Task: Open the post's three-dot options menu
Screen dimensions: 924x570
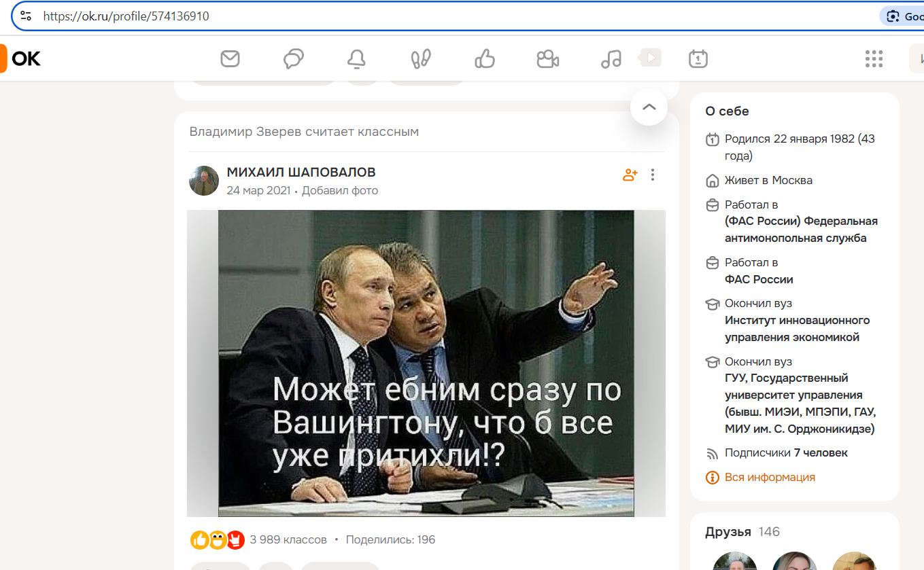Action: click(653, 175)
